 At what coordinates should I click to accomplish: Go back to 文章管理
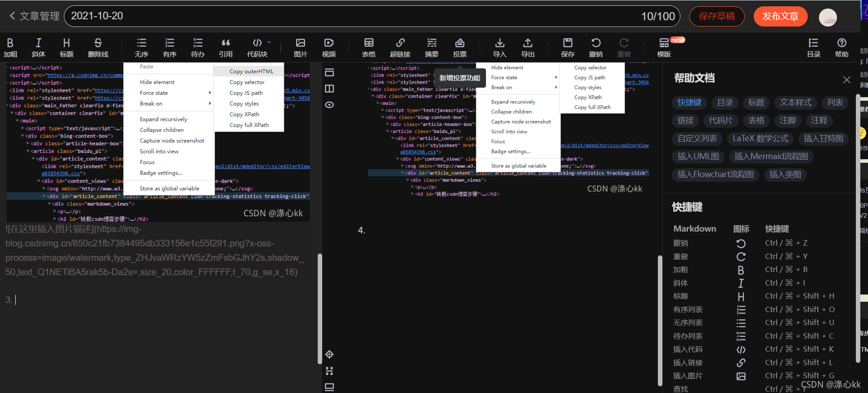coord(34,16)
